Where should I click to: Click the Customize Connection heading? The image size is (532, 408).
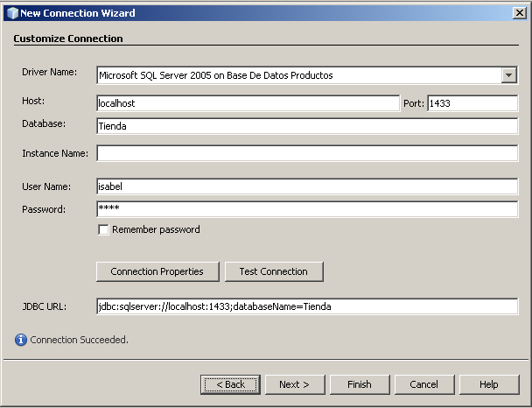68,39
